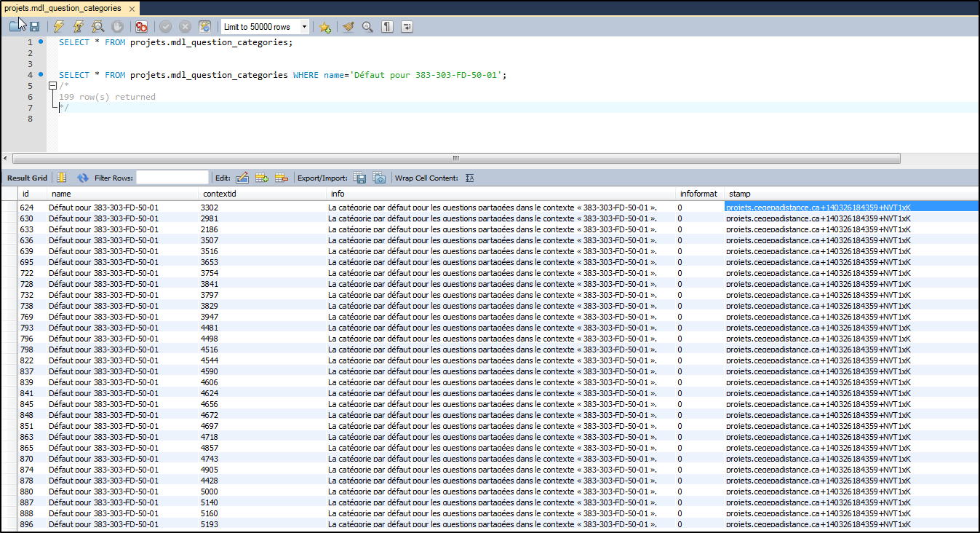Select the projets.mdl_question_categories tab

coord(63,8)
